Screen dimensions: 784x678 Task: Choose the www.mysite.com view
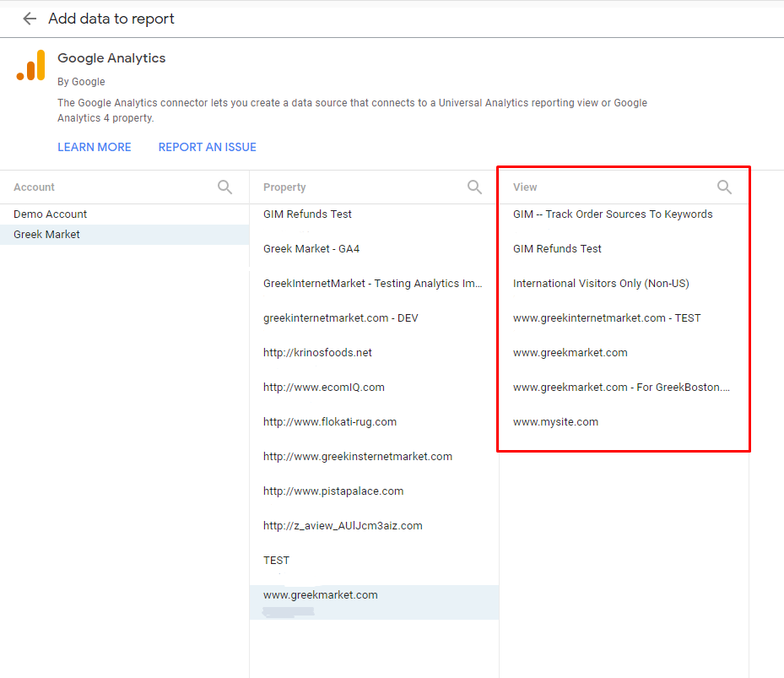(x=555, y=422)
